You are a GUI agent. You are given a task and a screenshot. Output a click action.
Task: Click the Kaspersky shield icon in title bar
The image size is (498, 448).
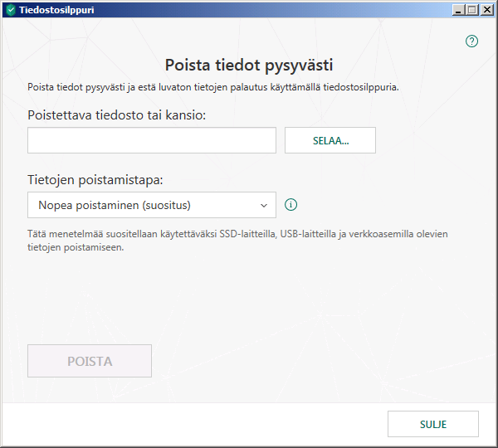coord(10,10)
